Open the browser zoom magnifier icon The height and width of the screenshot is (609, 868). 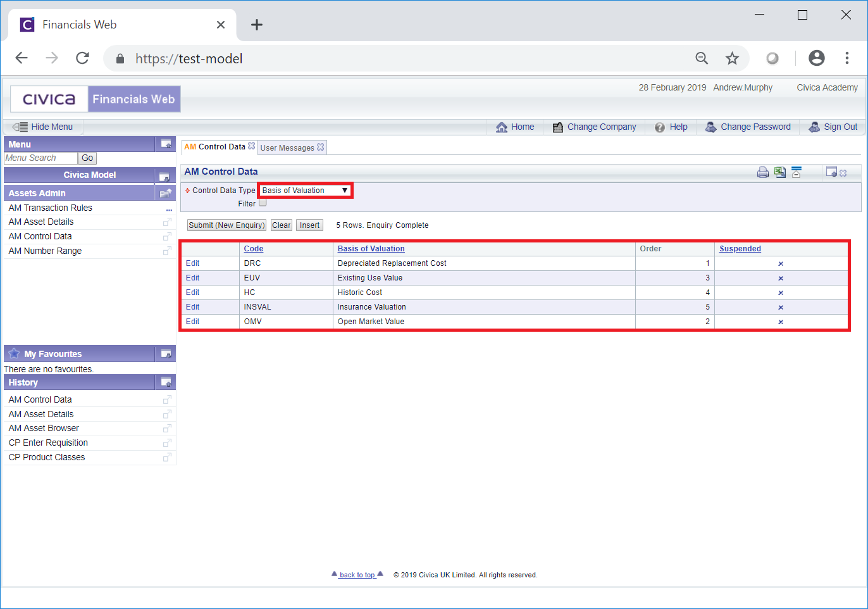click(702, 58)
